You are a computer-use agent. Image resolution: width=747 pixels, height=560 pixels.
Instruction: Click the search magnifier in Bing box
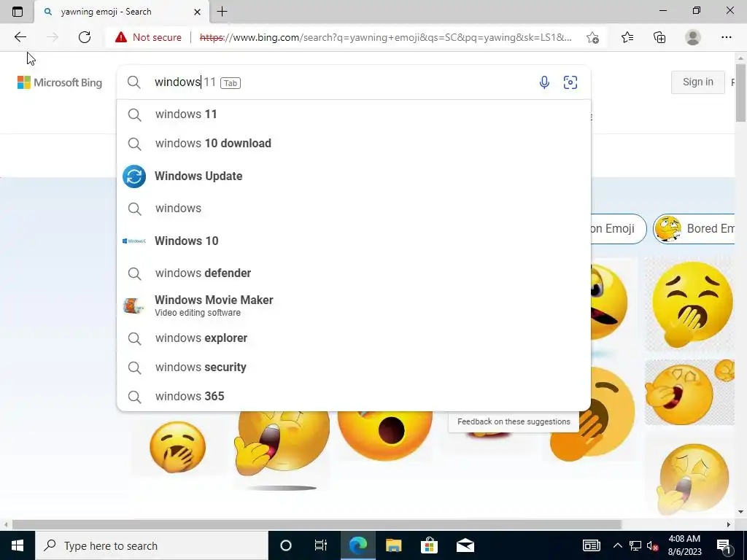pos(134,82)
